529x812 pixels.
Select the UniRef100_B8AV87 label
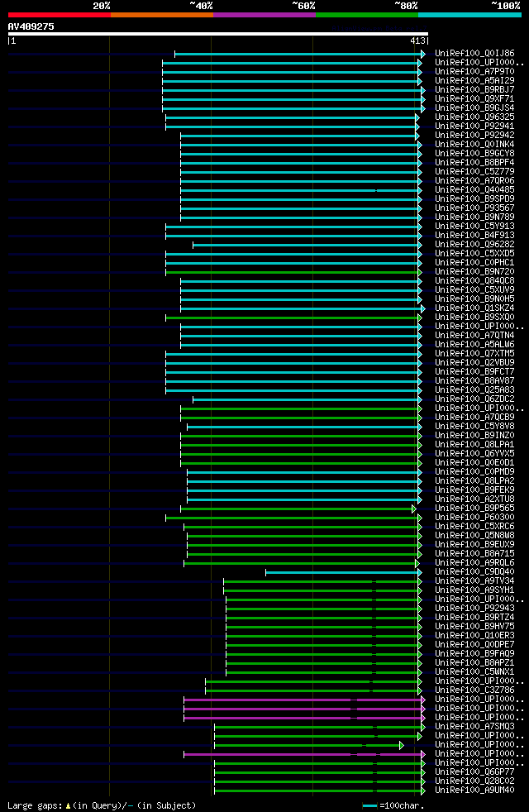point(474,380)
